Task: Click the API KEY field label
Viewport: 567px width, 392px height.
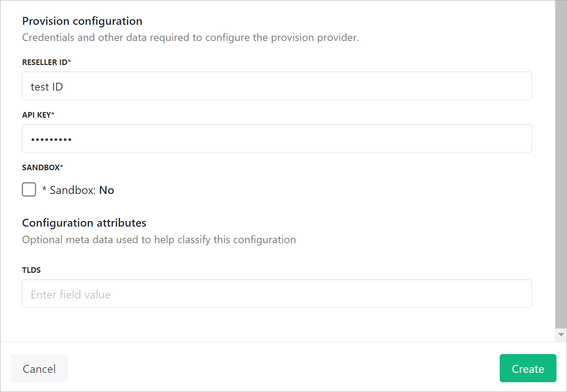Action: click(x=38, y=115)
